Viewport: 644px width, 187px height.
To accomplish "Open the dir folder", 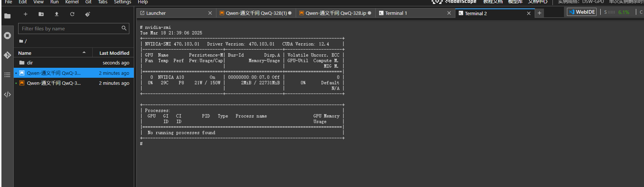I will (x=30, y=63).
